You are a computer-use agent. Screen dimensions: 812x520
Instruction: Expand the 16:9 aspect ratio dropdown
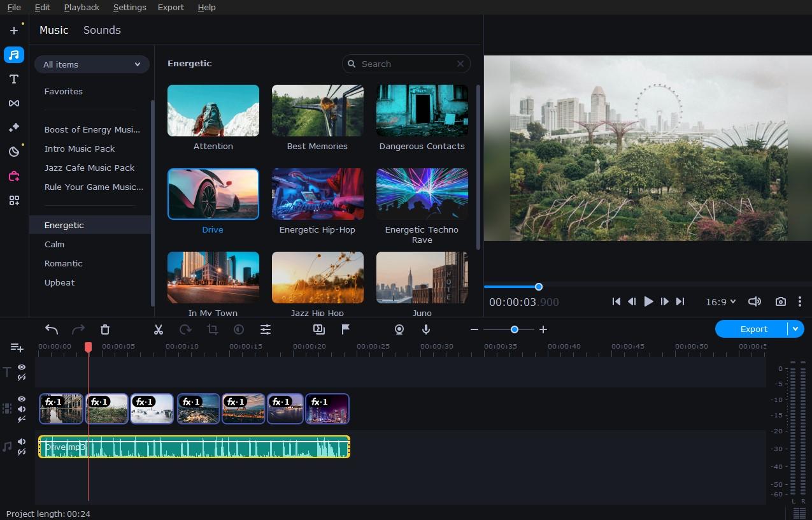coord(720,301)
